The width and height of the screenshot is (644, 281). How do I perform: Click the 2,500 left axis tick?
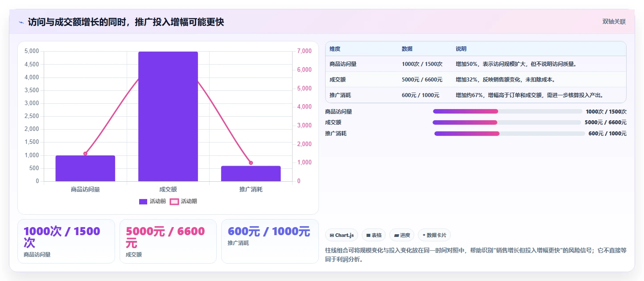[32, 116]
